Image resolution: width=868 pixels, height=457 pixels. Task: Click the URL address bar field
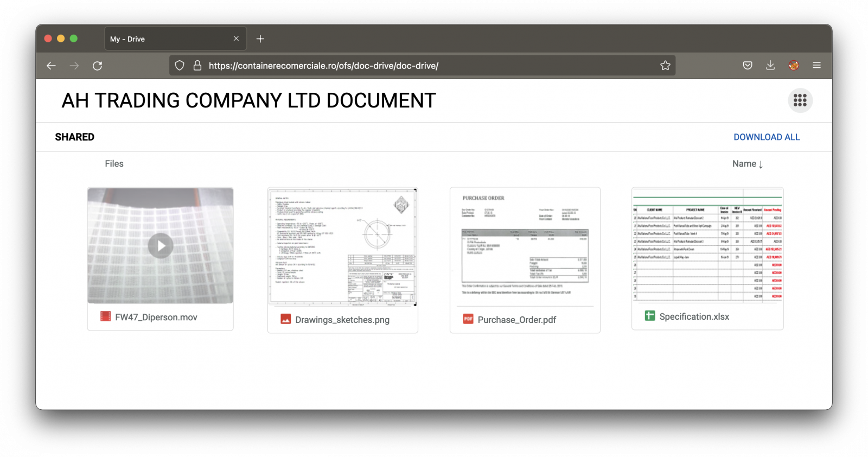coord(423,66)
